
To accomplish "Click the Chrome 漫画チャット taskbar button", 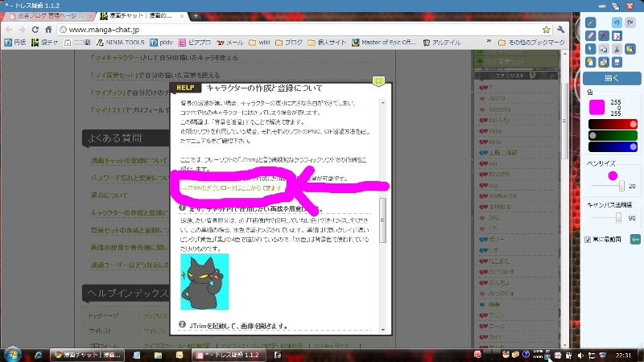I will (x=87, y=355).
